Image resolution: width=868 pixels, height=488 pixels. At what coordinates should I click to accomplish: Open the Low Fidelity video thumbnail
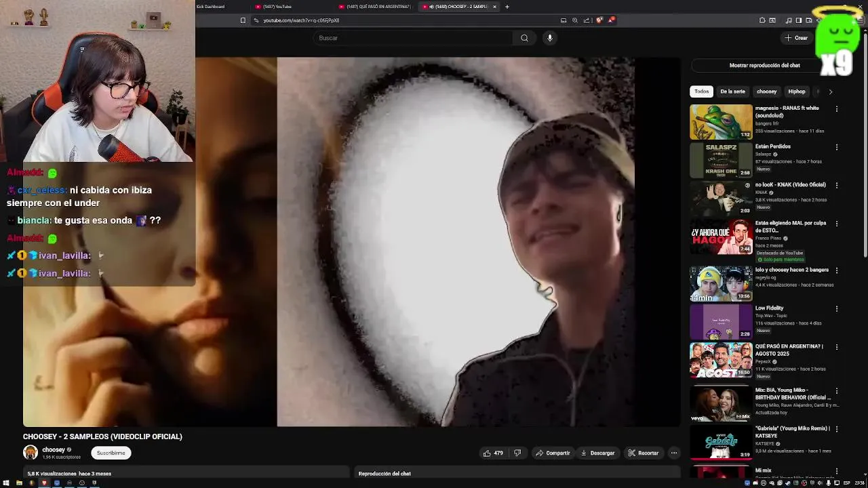pyautogui.click(x=721, y=322)
